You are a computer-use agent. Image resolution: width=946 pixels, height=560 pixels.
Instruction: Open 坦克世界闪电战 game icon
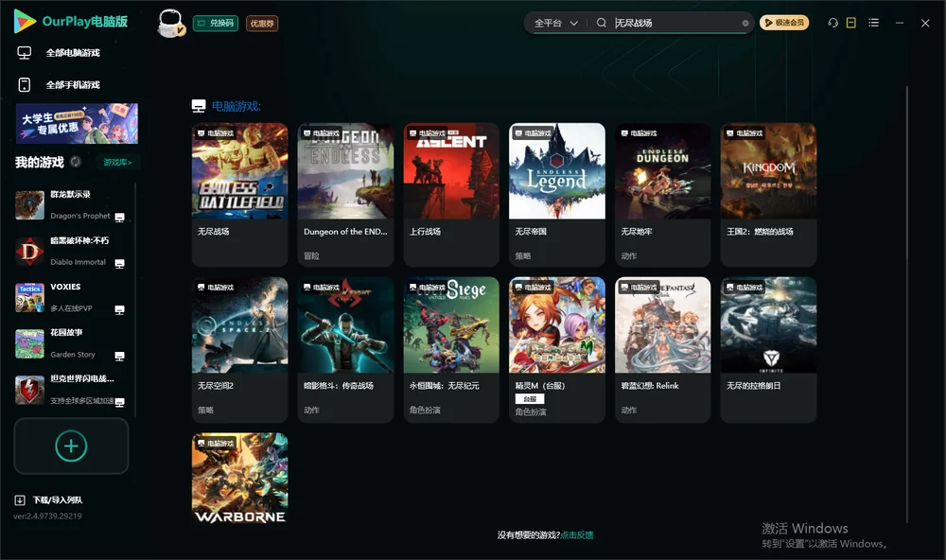29,390
